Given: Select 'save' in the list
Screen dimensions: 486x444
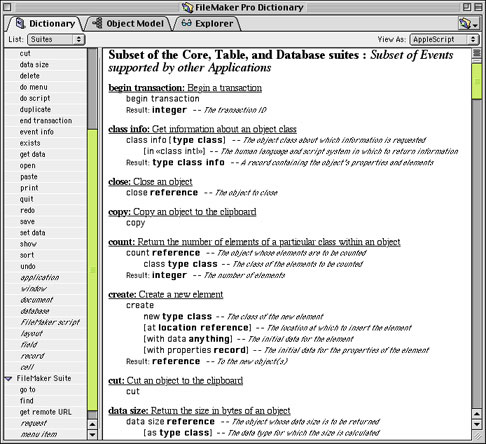Looking at the screenshot, I should [27, 222].
